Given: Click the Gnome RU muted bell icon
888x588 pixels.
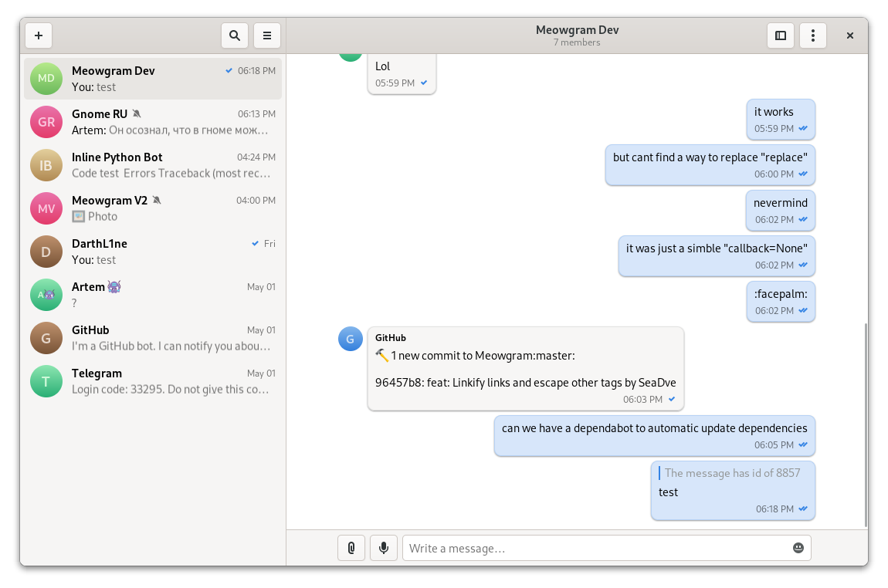Looking at the screenshot, I should [137, 113].
